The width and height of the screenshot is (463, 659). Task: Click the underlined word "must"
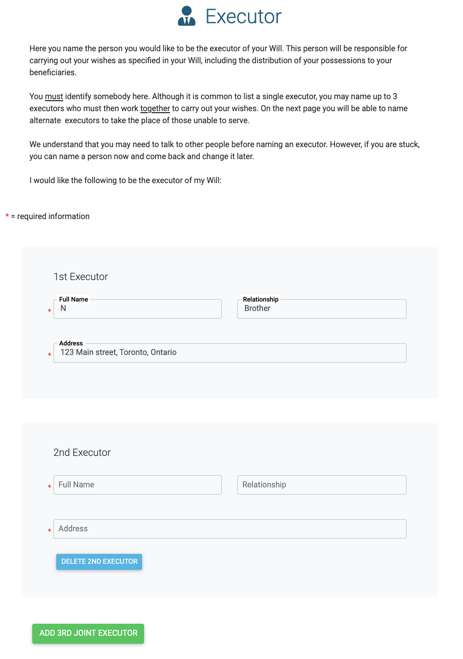click(54, 97)
